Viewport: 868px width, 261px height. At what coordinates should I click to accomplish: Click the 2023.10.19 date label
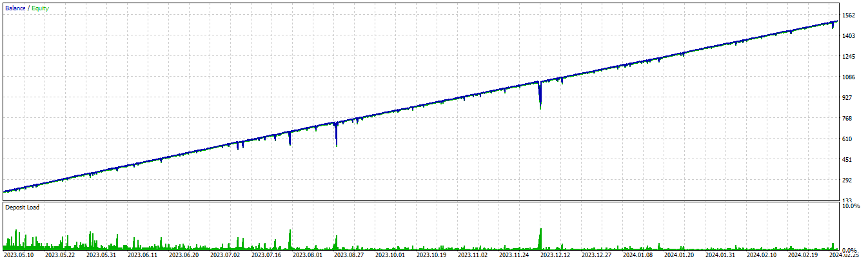(431, 256)
